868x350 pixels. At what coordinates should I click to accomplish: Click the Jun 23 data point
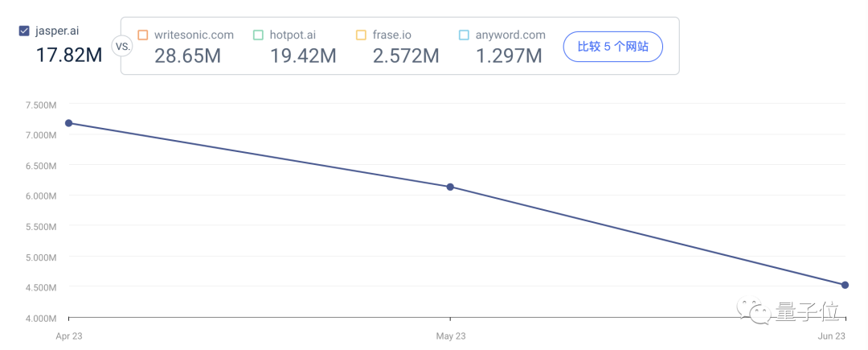(845, 285)
